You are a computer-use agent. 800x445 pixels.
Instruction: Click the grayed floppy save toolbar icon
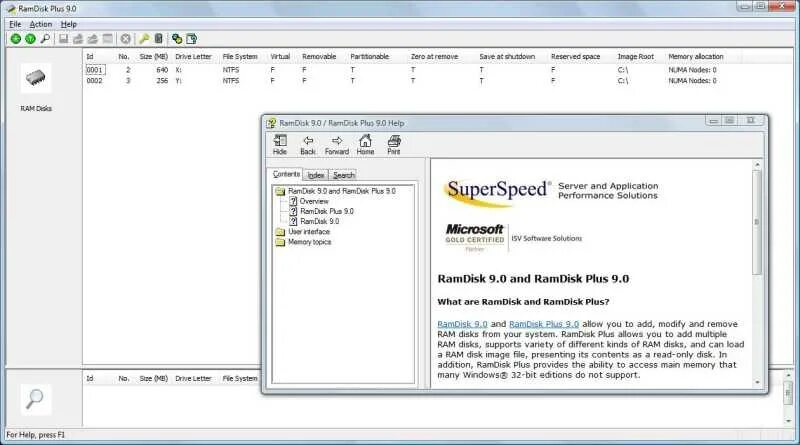(x=63, y=39)
